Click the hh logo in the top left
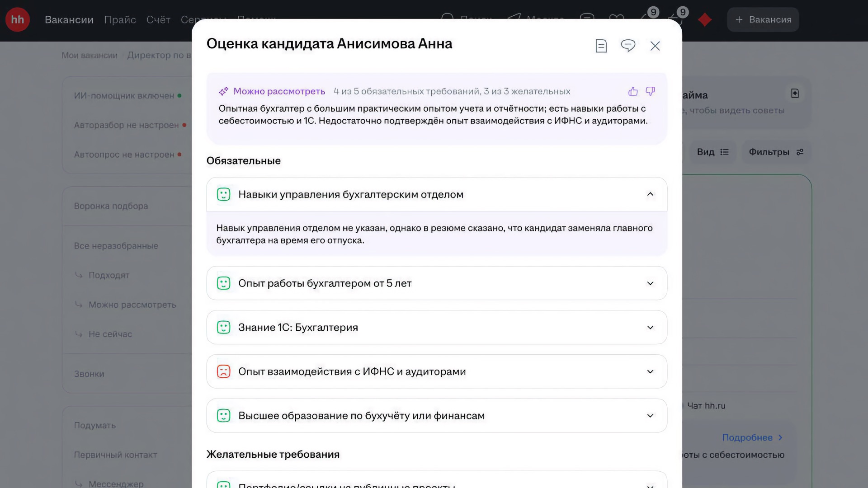 tap(17, 19)
